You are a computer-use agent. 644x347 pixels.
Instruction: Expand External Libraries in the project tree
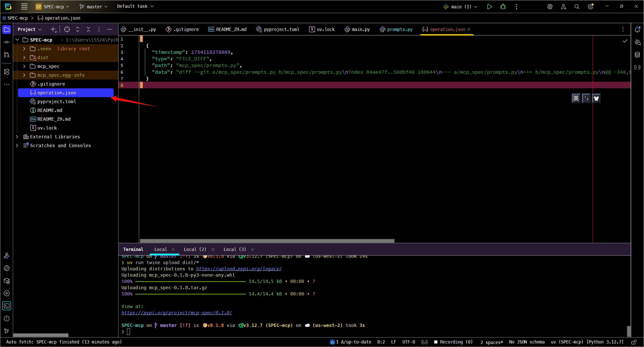(17, 137)
